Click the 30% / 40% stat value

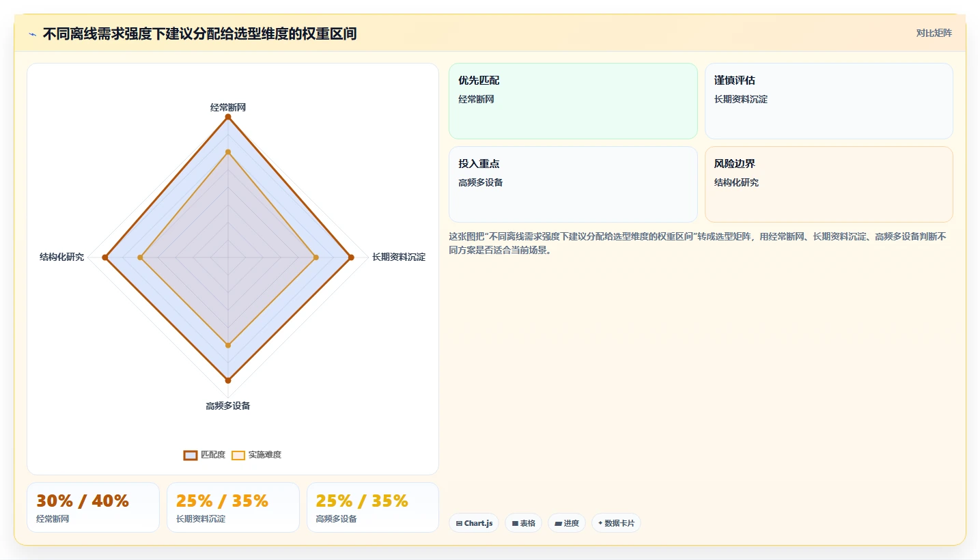click(83, 501)
